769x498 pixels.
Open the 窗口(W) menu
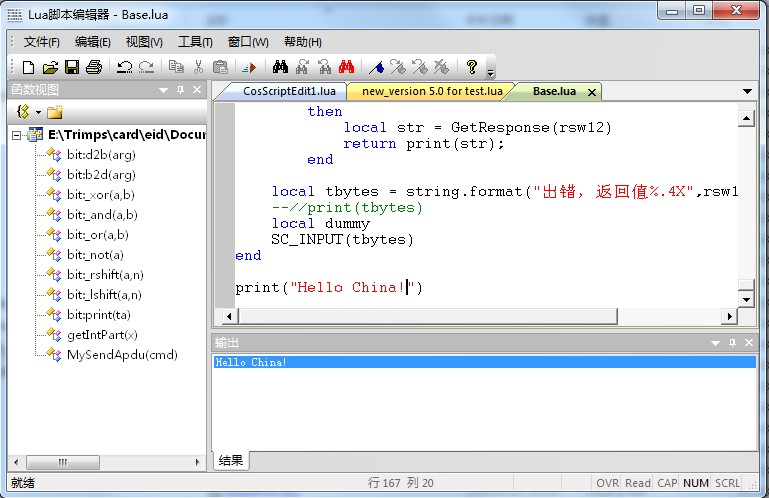coord(248,42)
